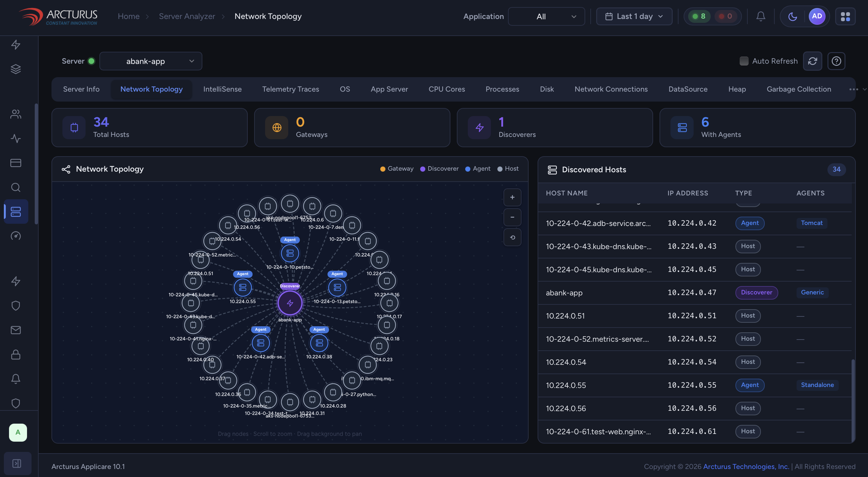Open the lock sidebar icon
The width and height of the screenshot is (868, 477).
coord(16,355)
